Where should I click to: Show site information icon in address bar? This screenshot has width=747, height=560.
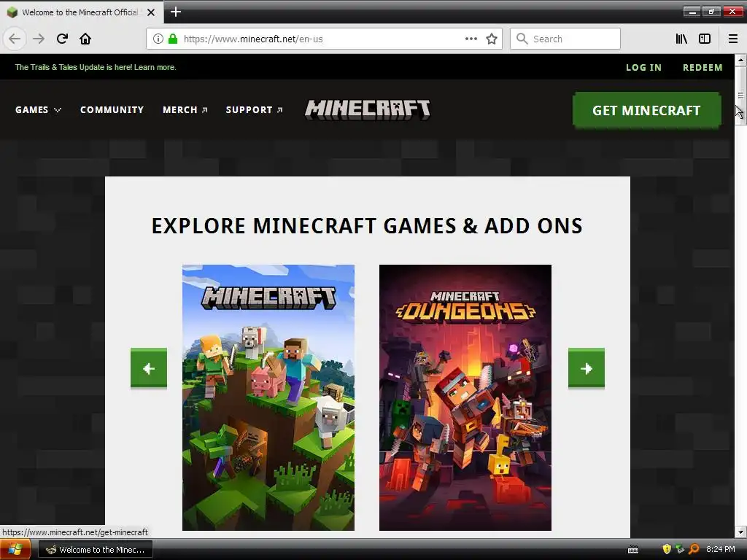tap(158, 39)
